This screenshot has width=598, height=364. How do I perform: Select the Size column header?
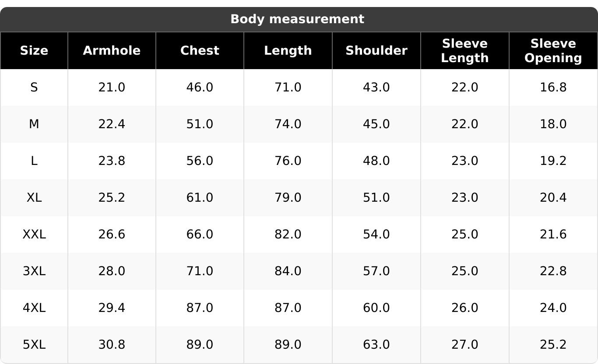tap(34, 51)
